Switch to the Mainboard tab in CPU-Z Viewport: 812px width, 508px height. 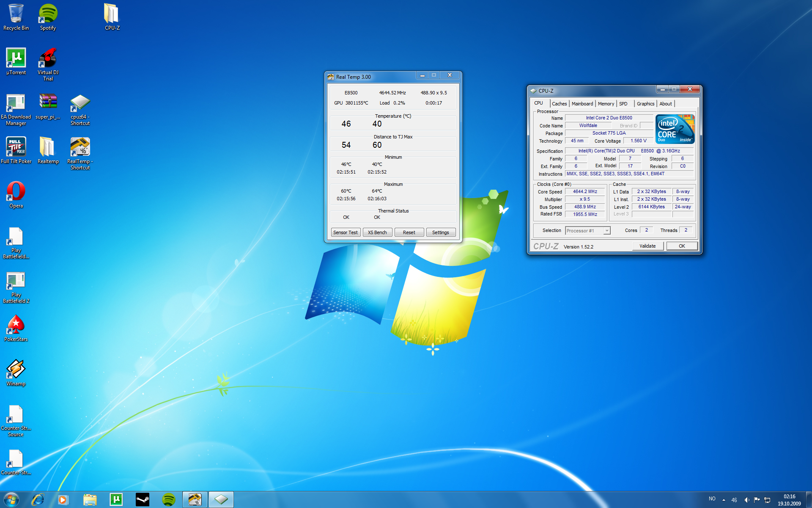pyautogui.click(x=582, y=104)
